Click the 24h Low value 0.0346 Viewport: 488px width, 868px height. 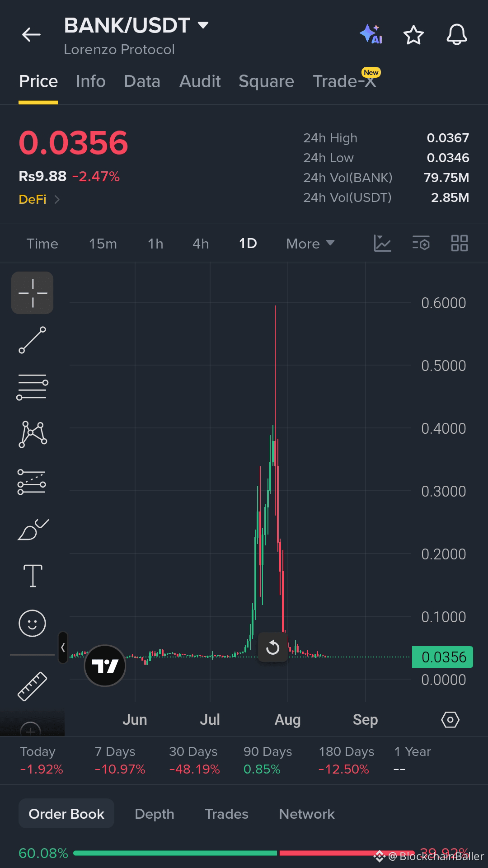point(448,158)
